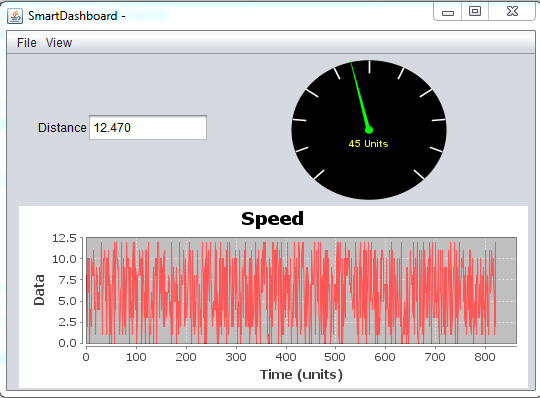Select the Distance label text
540x398 pixels.
(62, 128)
